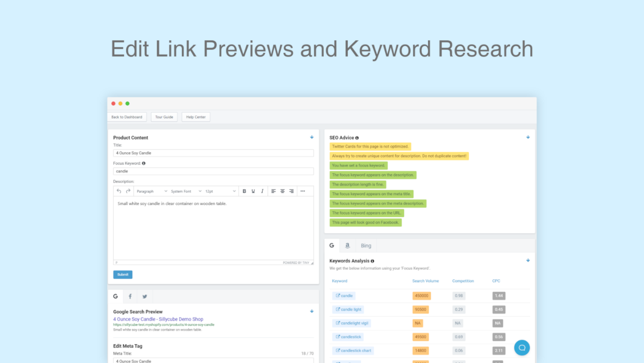The image size is (644, 363).
Task: Open the more options ellipsis in editor
Action: pyautogui.click(x=303, y=191)
